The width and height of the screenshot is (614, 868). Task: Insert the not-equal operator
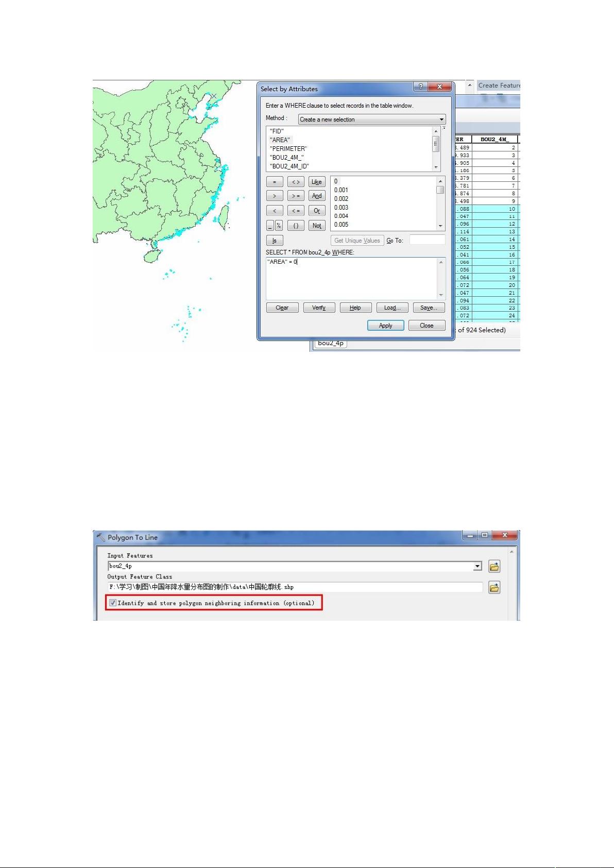(x=296, y=182)
